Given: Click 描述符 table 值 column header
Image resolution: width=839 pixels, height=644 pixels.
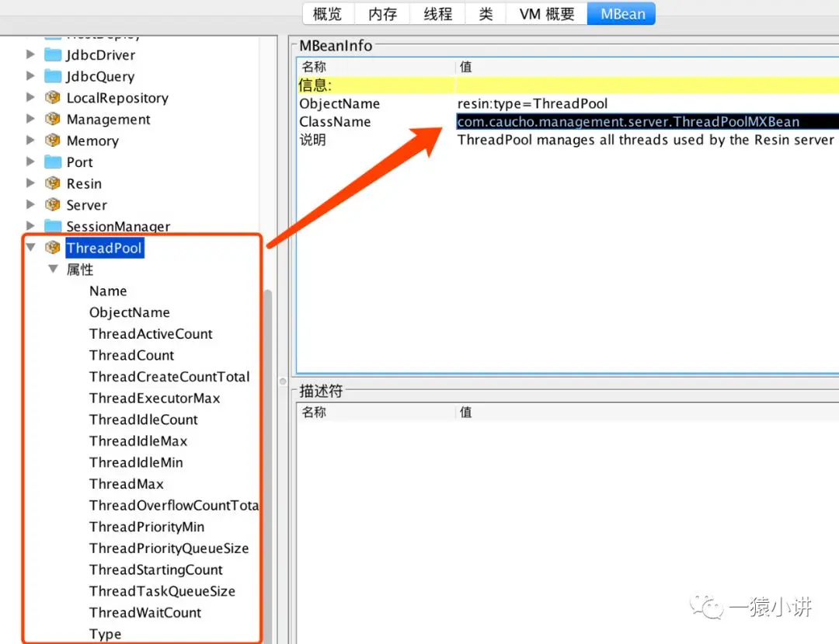Looking at the screenshot, I should [647, 412].
